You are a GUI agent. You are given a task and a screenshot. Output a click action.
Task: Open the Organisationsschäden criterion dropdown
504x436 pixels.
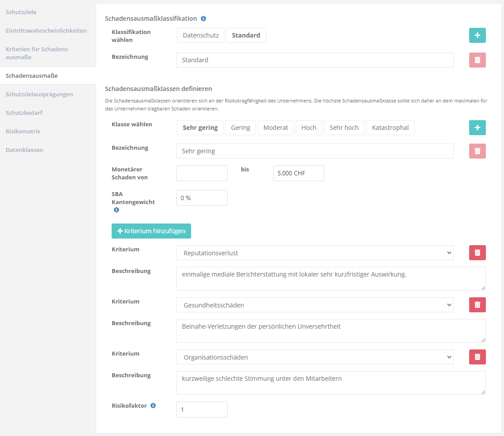(314, 357)
